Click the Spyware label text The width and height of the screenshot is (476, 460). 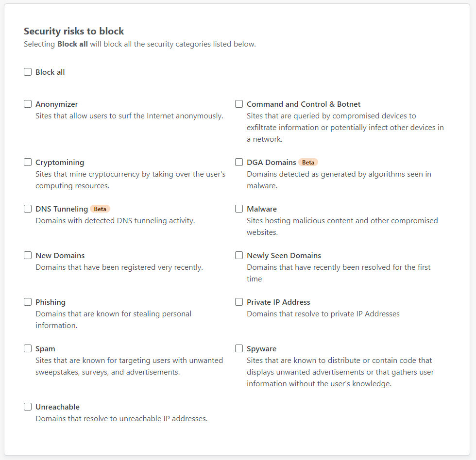tap(261, 349)
